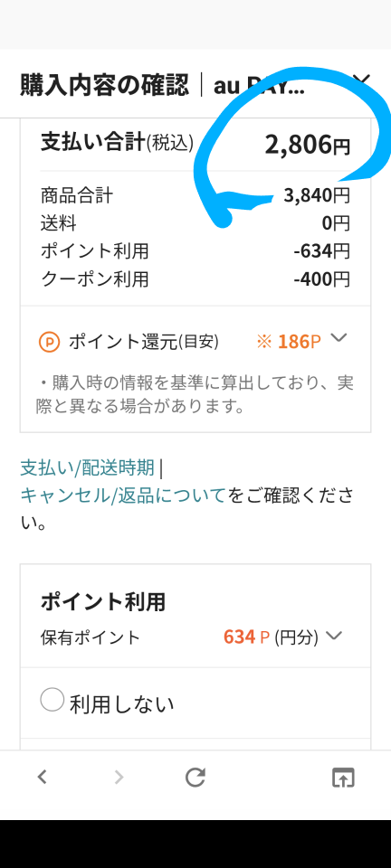Click the ポイント還元(目安) label

(143, 342)
